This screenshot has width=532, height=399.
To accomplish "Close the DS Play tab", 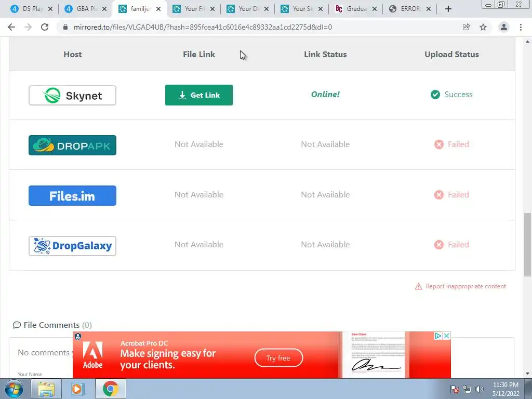I will click(50, 9).
